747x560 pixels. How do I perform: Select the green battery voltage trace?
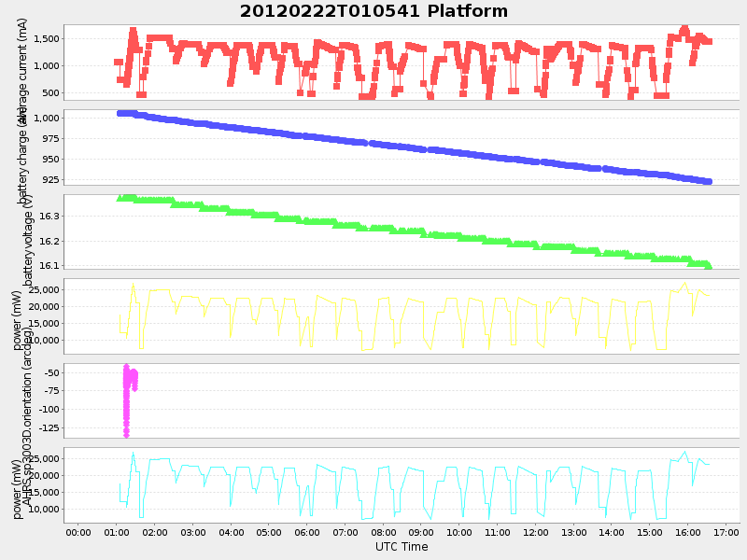373,228
